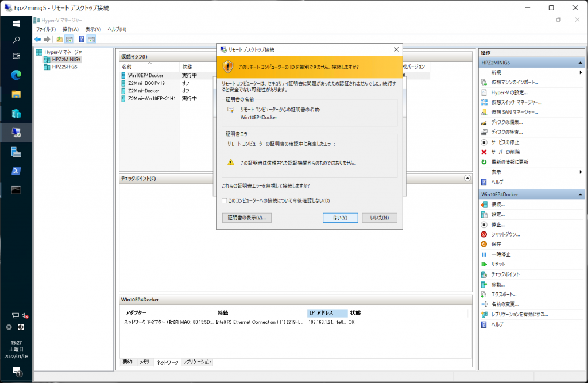Open PowerShell from taskbar
Viewport: 588px width, 383px height.
16,171
